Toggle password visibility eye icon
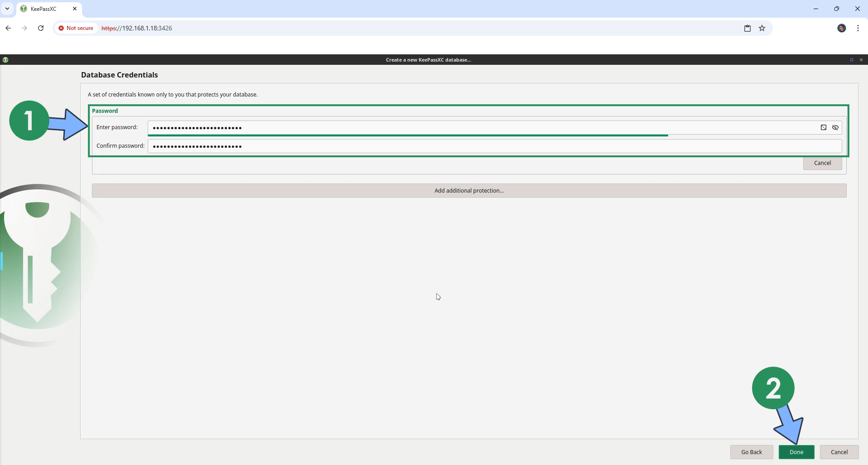868x465 pixels. [835, 127]
